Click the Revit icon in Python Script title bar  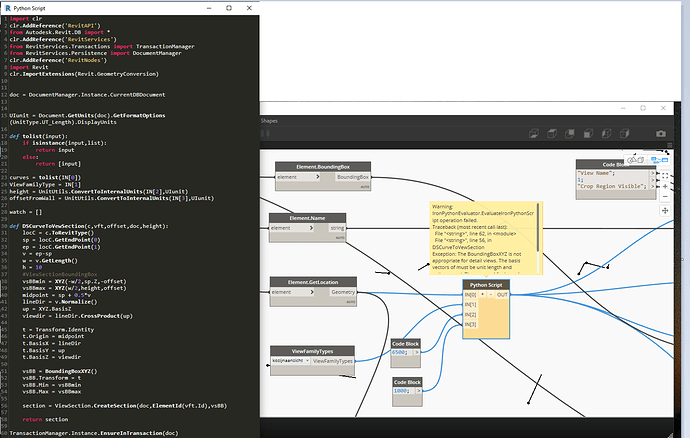(x=7, y=8)
